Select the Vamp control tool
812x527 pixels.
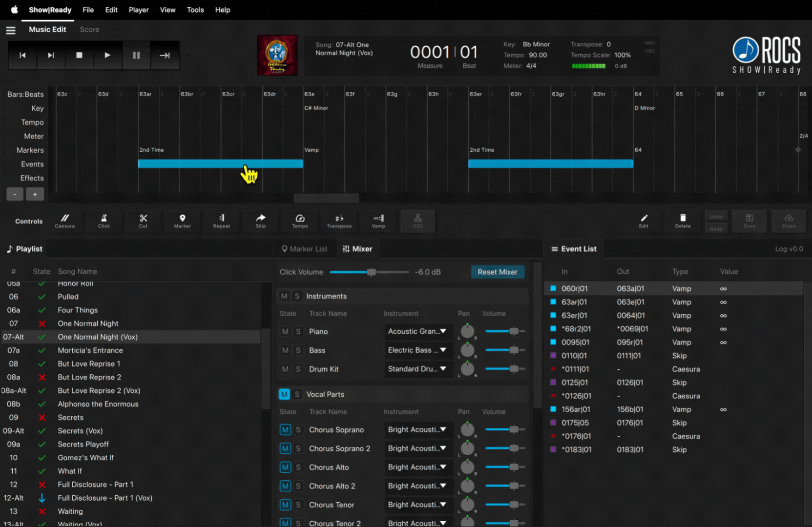(378, 221)
